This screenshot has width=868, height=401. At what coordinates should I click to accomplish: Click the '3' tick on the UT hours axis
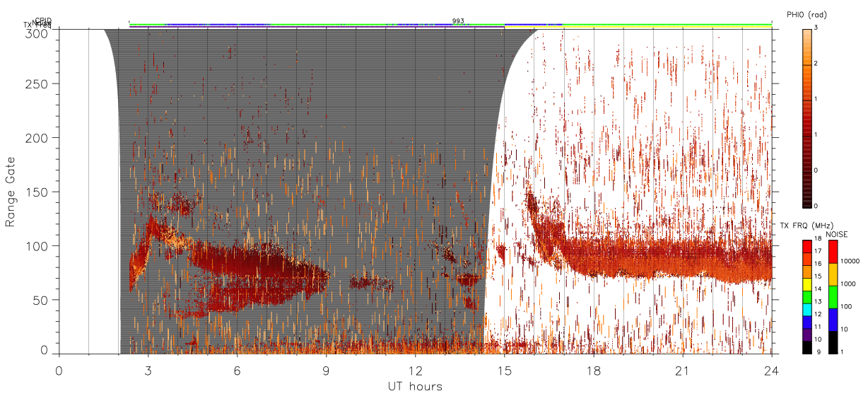(x=148, y=371)
